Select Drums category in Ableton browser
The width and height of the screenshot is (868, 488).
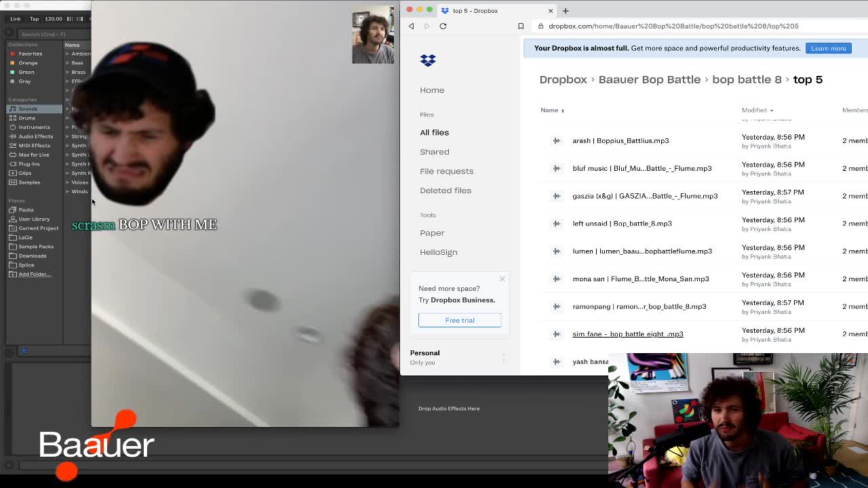pos(27,118)
